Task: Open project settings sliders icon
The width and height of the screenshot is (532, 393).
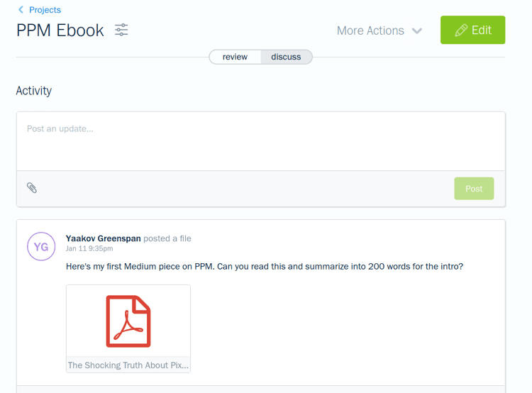Action: click(121, 30)
